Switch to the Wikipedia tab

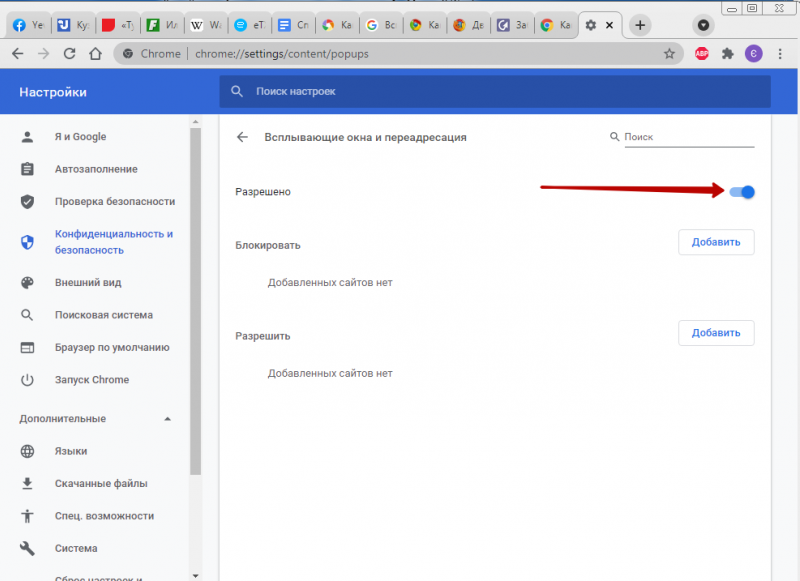pos(206,25)
